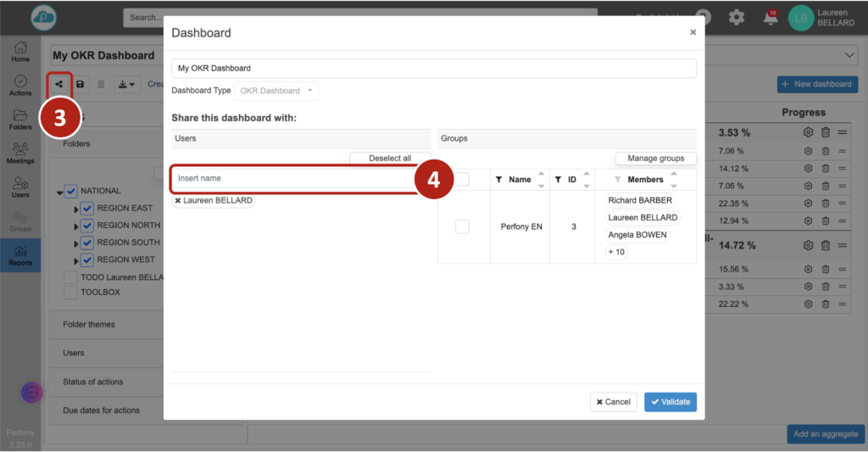
Task: Open the notifications bell icon
Action: pos(771,18)
